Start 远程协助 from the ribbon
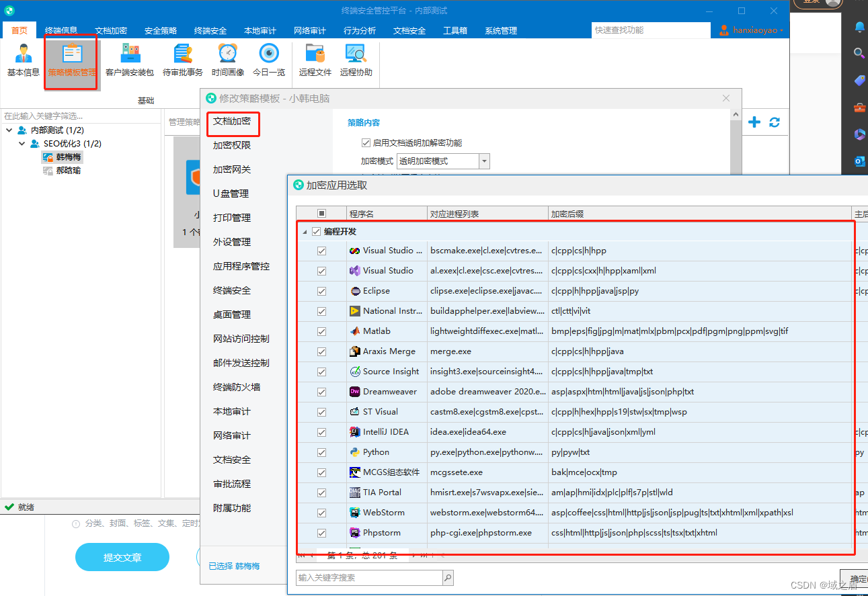The height and width of the screenshot is (596, 868). coord(356,60)
